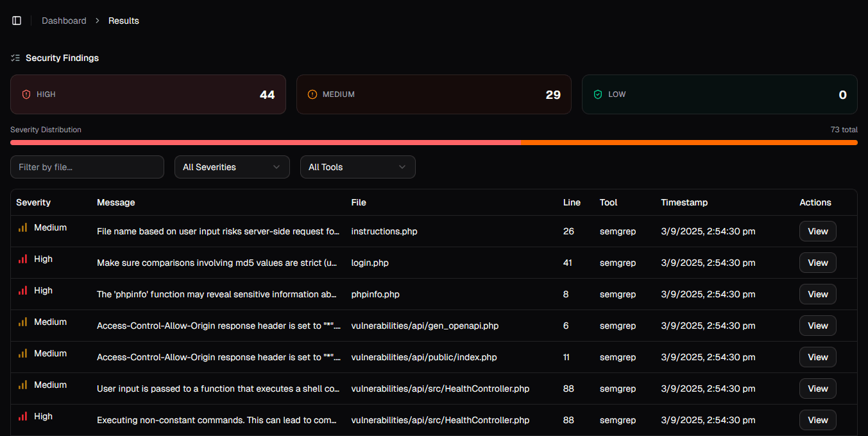
Task: Click the Severity Distribution bar
Action: 434,141
